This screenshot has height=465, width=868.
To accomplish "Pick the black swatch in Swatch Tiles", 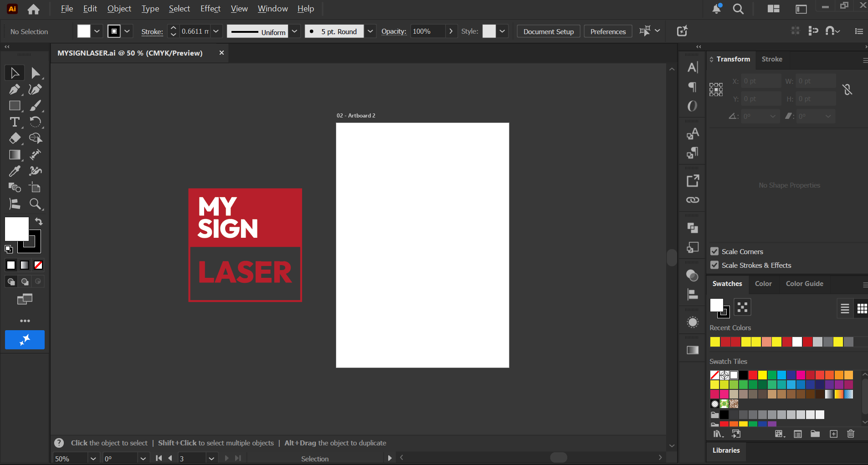I will (x=743, y=375).
